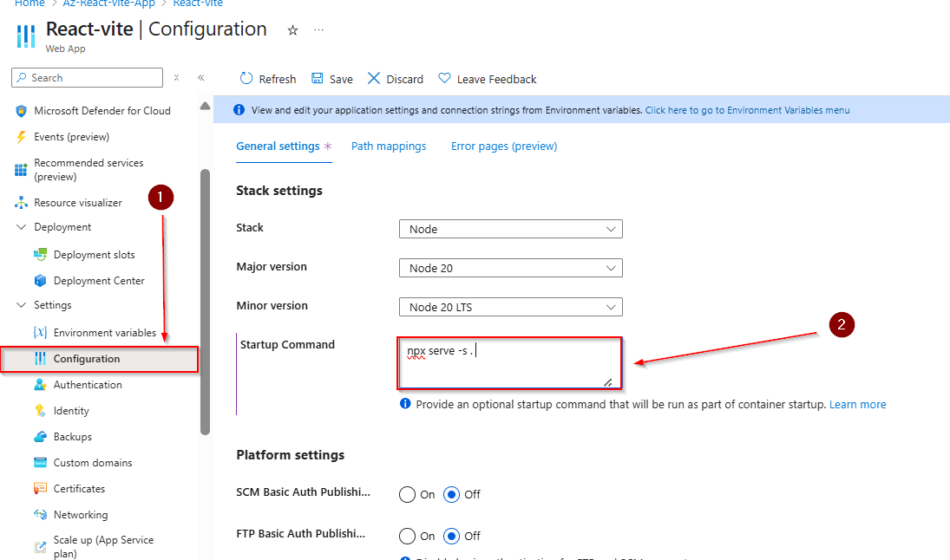
Task: Click the Identity key icon
Action: (41, 411)
